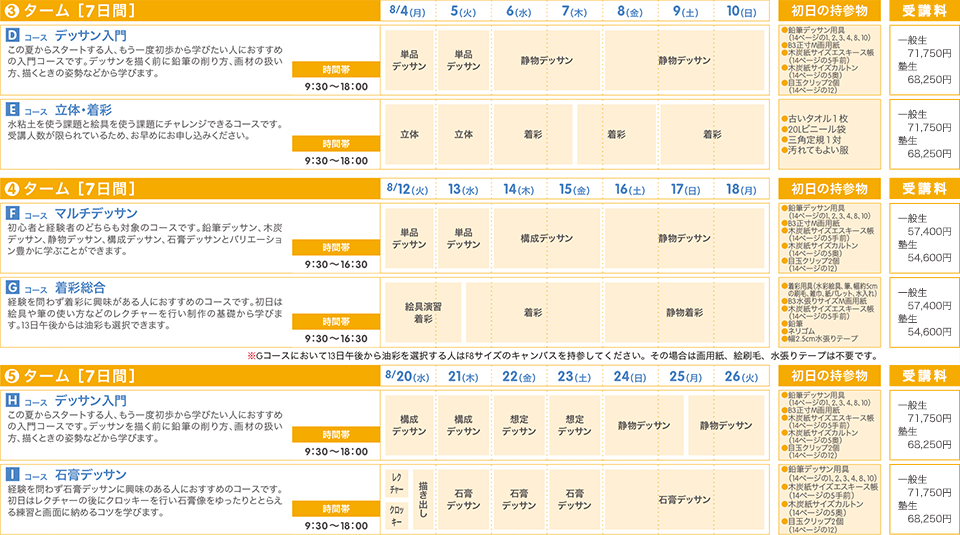
Task: Click 初日の持参物 header in ③ターム row
Action: coord(830,10)
